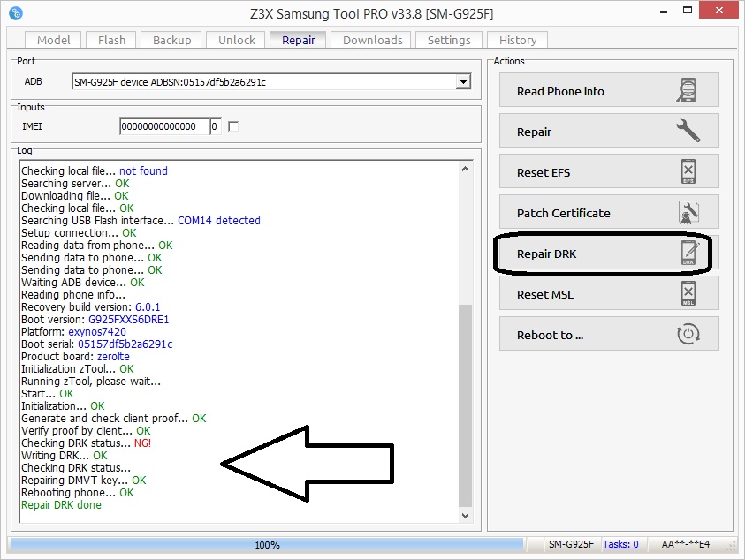This screenshot has width=745, height=560.
Task: Close the Z3X Samsung Tool window
Action: [718, 10]
